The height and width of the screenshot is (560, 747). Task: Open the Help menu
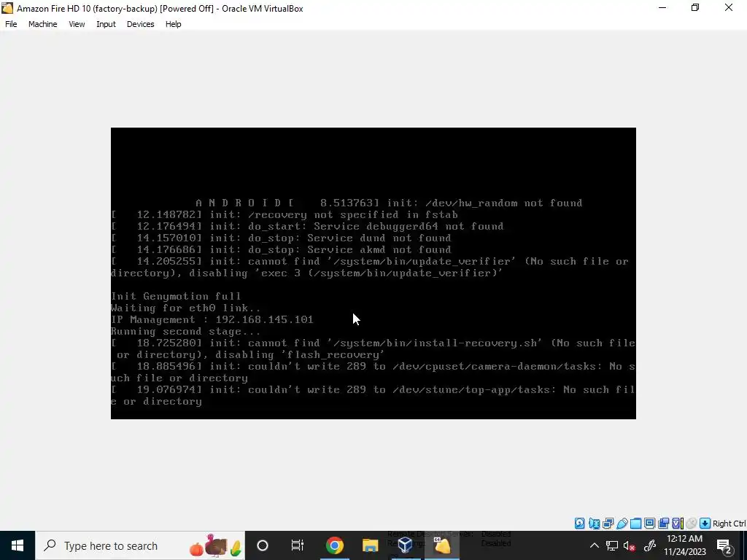(173, 24)
